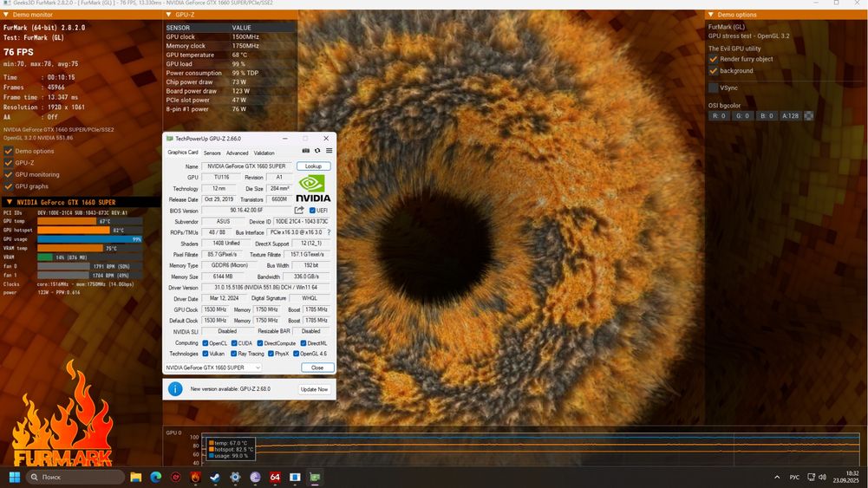868x488 pixels.
Task: Toggle the Ray Tracing checkbox
Action: click(x=233, y=354)
